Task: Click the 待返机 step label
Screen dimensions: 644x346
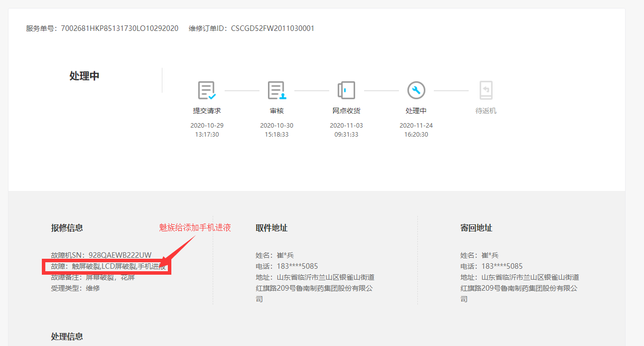Action: click(486, 111)
